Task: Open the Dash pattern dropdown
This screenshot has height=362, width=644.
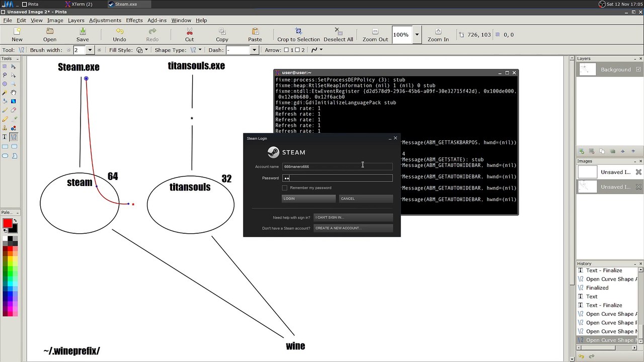Action: [x=254, y=50]
